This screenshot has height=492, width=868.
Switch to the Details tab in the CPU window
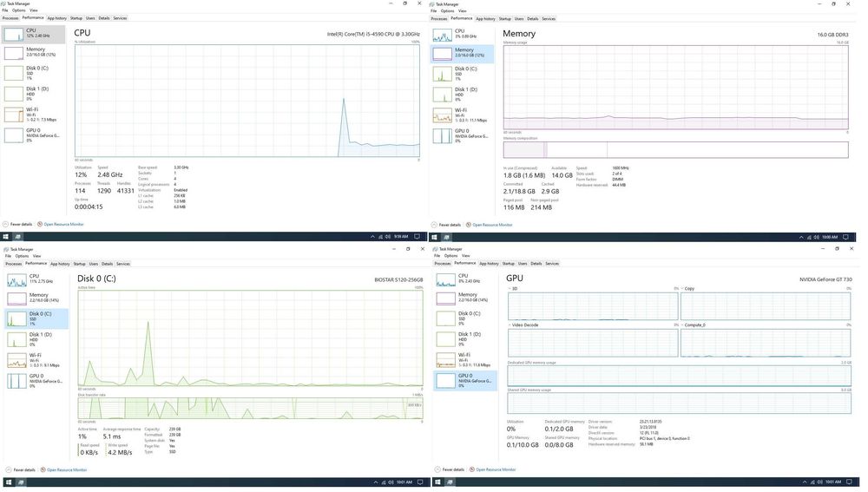coord(104,17)
